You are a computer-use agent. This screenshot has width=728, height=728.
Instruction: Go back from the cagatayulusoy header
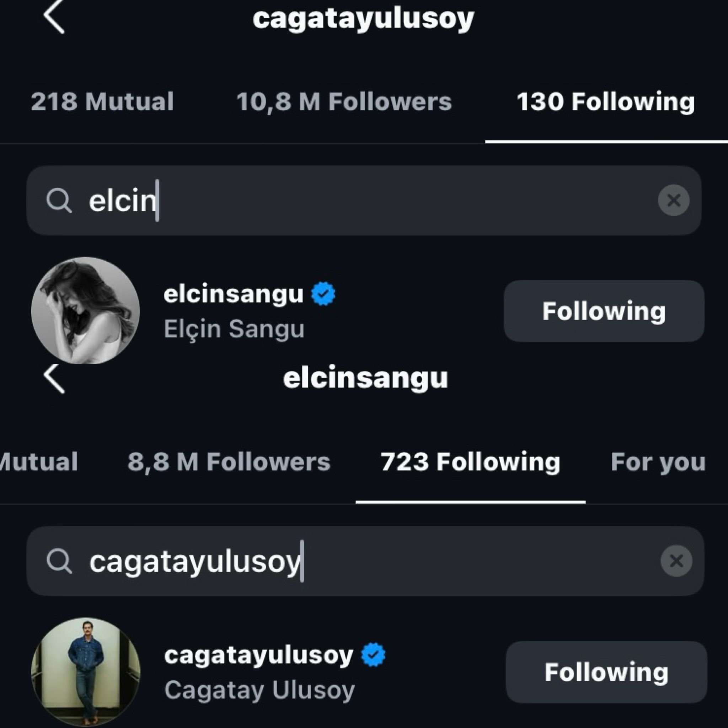pyautogui.click(x=54, y=17)
